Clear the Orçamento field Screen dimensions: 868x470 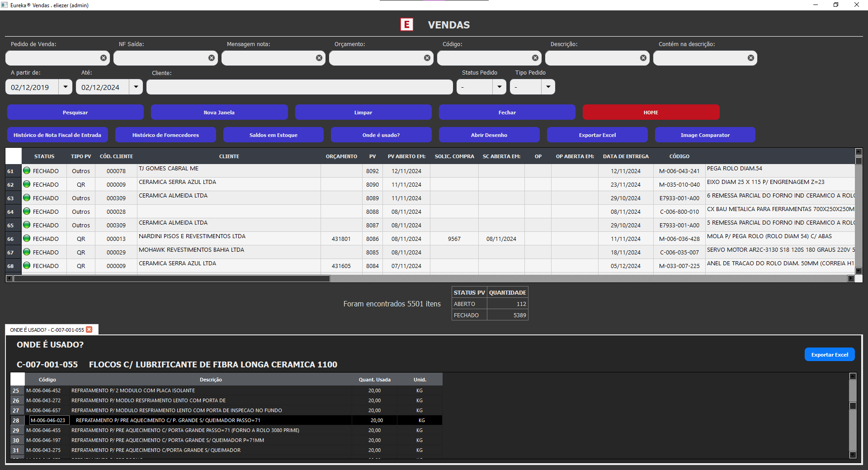point(427,58)
